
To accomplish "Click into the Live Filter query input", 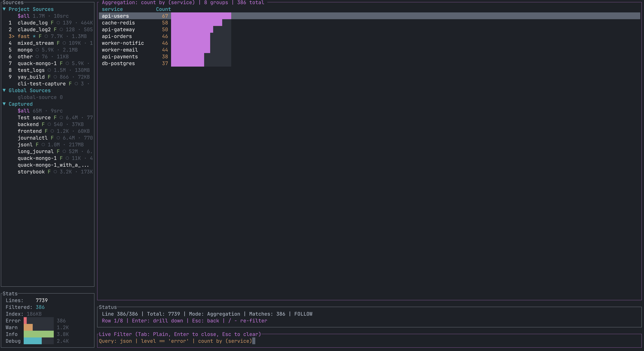I will tap(370, 341).
